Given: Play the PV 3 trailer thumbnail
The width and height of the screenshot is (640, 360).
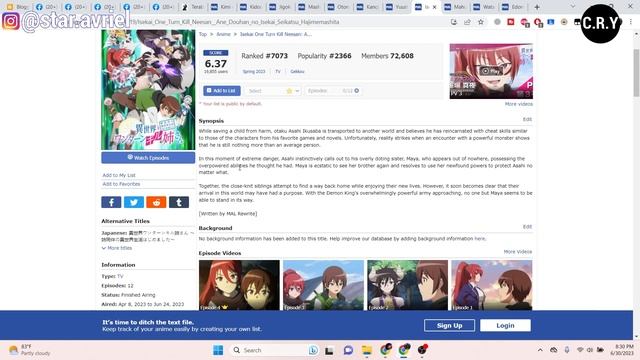Looking at the screenshot, I should click(x=491, y=71).
